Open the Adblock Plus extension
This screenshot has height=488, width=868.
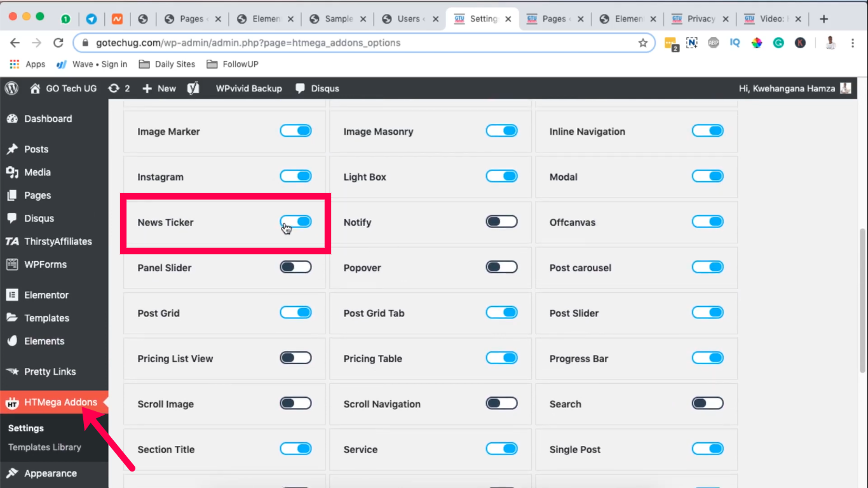point(714,43)
